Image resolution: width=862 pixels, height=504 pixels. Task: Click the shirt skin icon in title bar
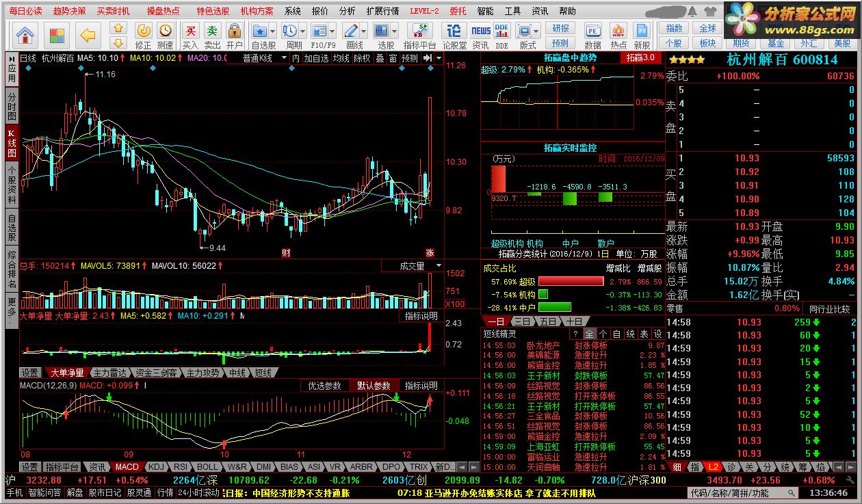click(x=712, y=11)
